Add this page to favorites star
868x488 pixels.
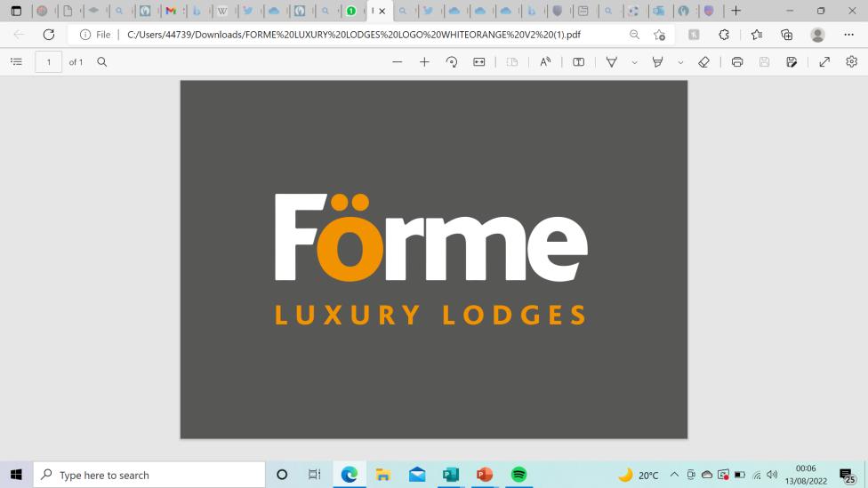click(x=659, y=35)
